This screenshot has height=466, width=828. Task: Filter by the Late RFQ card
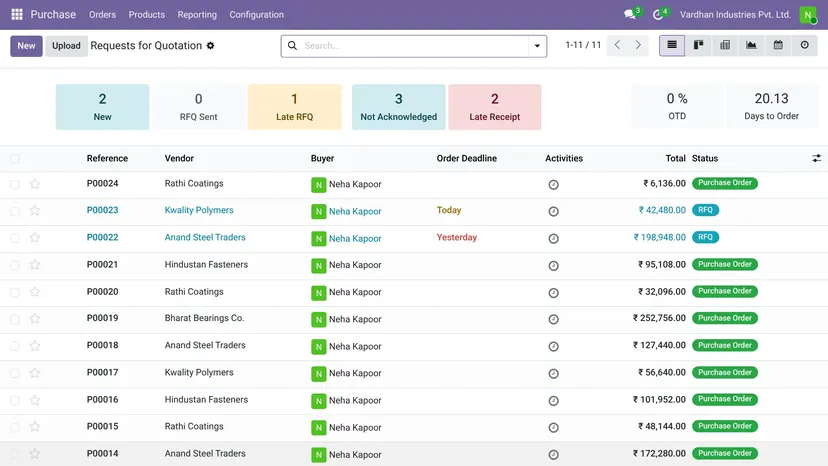click(295, 107)
